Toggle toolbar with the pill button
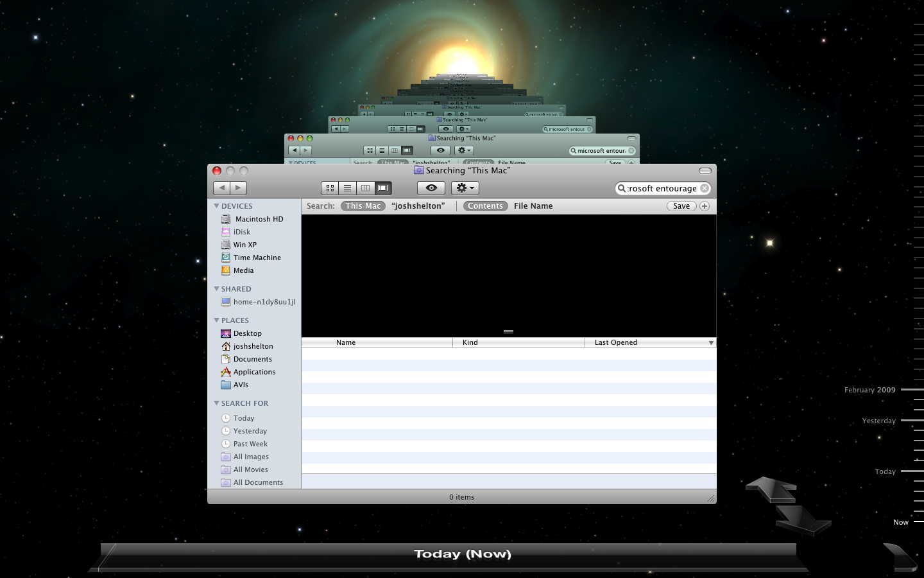 (x=705, y=171)
